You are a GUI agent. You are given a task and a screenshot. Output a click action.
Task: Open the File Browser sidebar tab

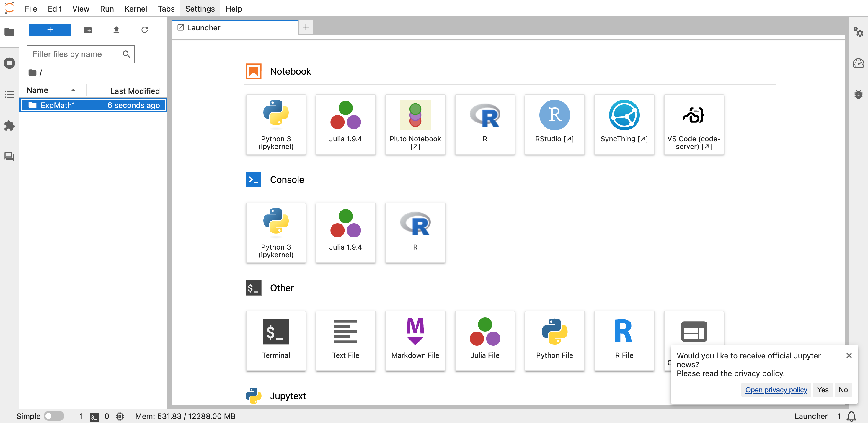click(9, 32)
